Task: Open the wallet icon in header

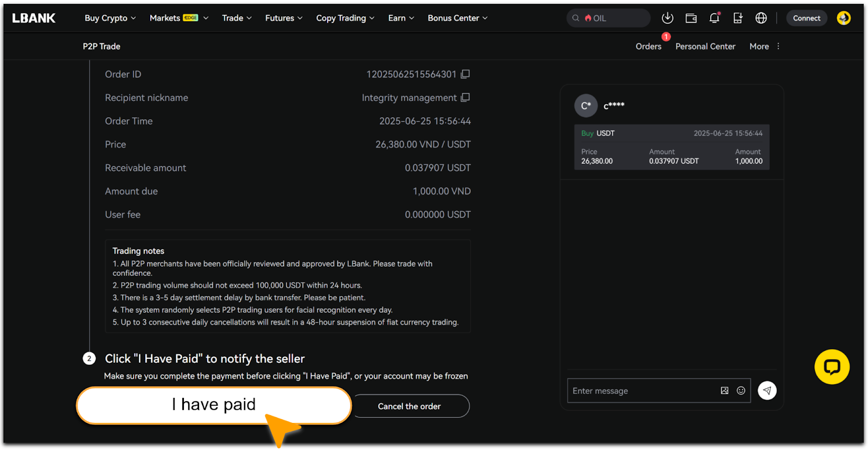Action: pos(691,18)
